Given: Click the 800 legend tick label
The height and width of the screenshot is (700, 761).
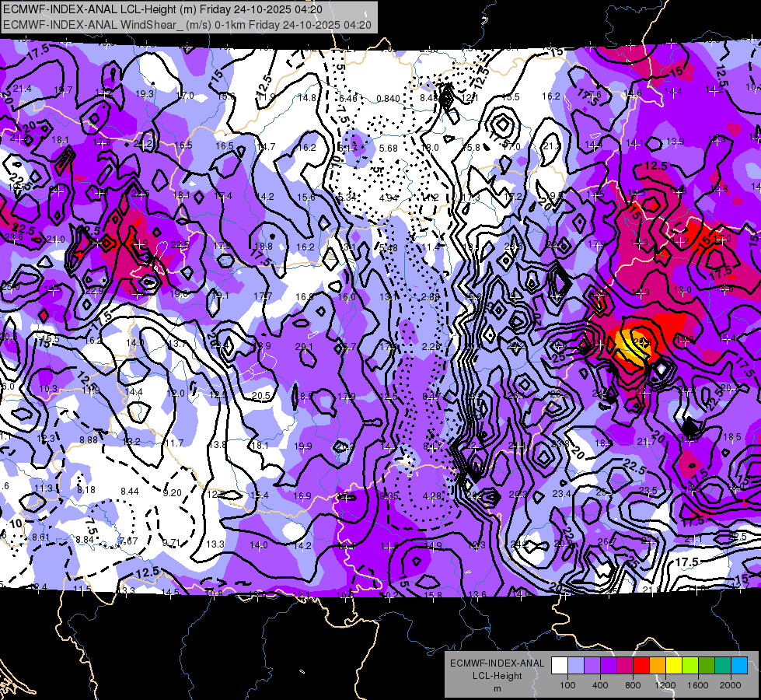Looking at the screenshot, I should tap(633, 685).
